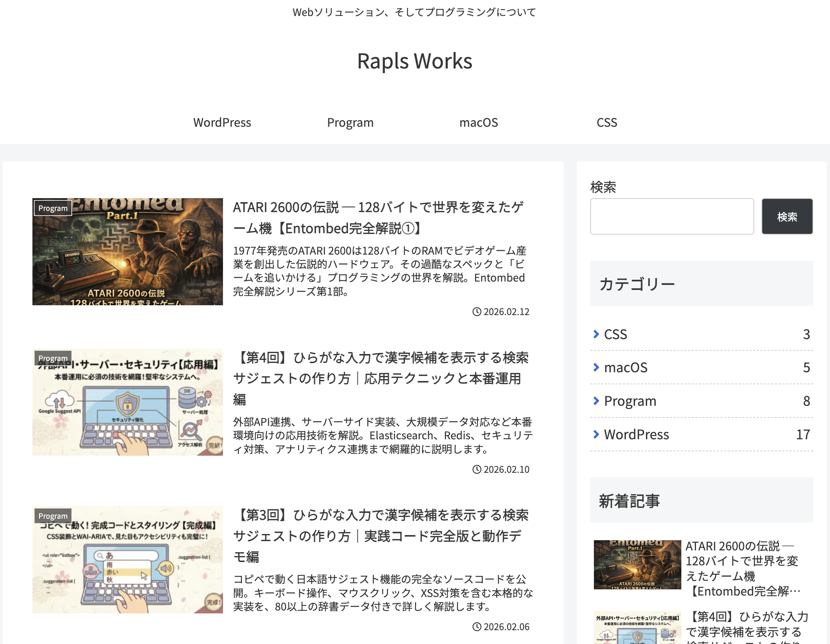
Task: Open the WordPress menu item
Action: tap(222, 122)
